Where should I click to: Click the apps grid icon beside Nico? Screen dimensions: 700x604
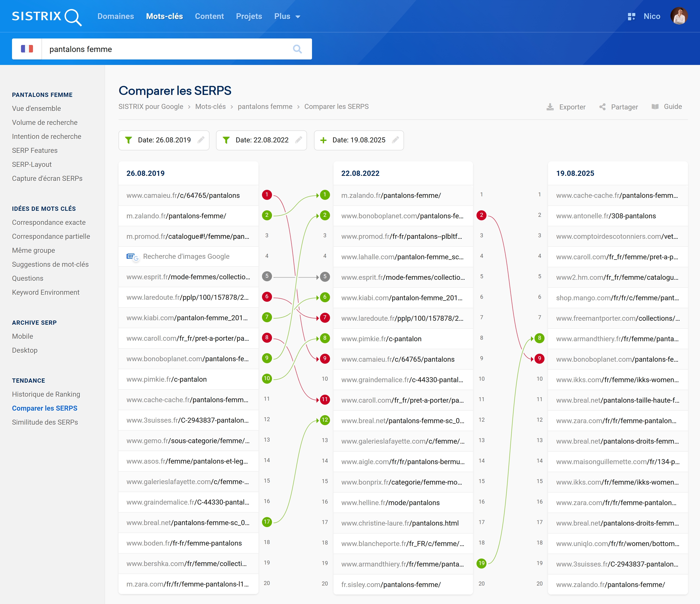[x=631, y=16]
